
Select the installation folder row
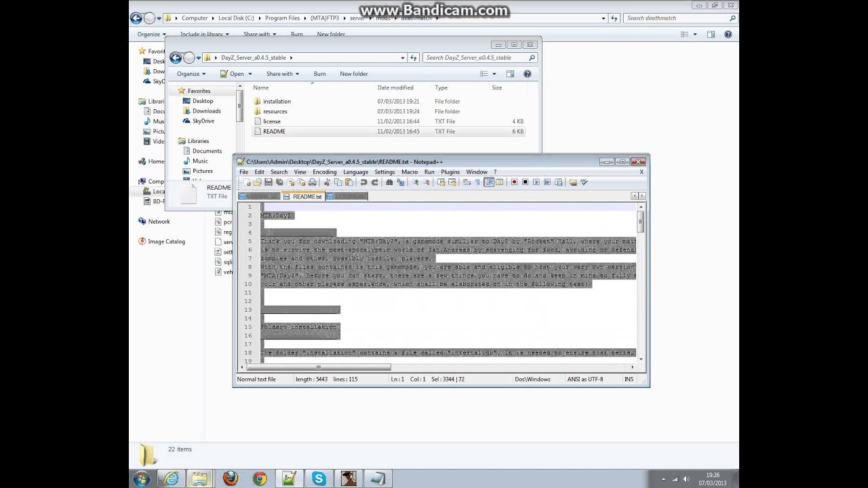click(x=388, y=101)
